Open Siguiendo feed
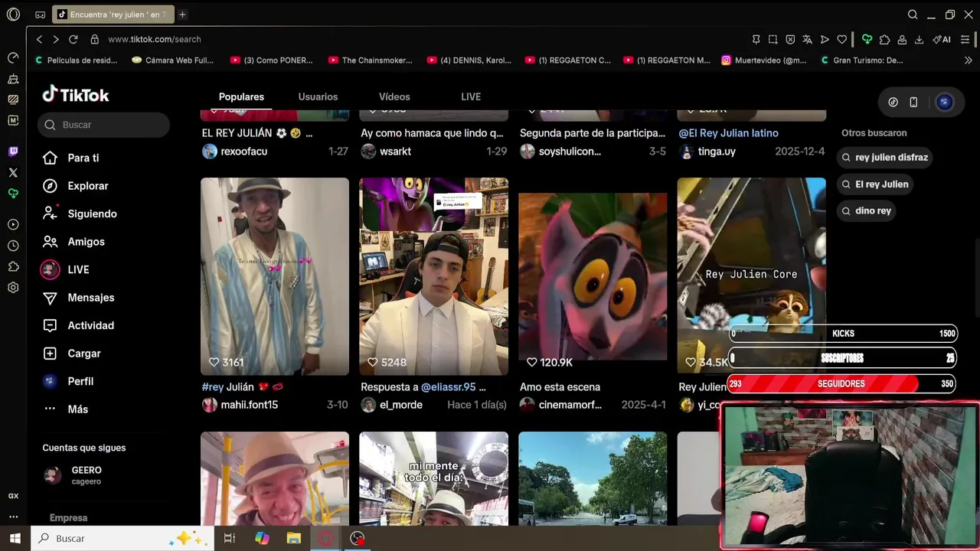980x551 pixels. tap(80, 214)
